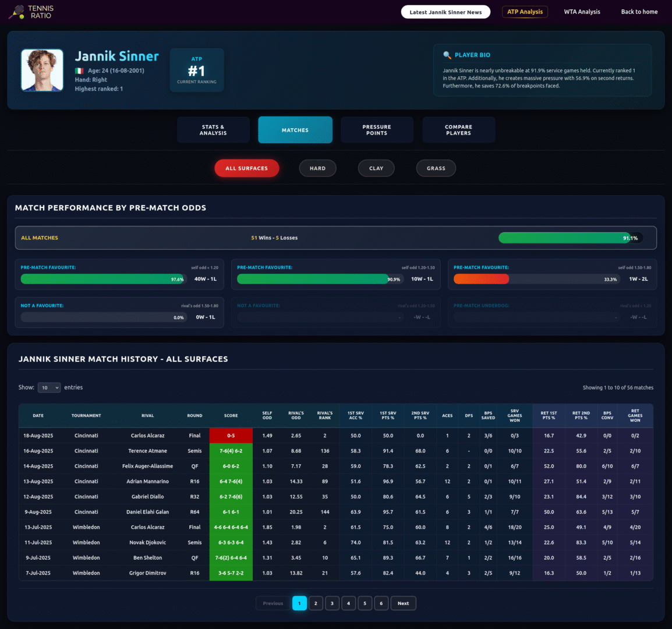Click the 97.6% pre-match favourite bar
The image size is (672, 629).
[x=103, y=279]
